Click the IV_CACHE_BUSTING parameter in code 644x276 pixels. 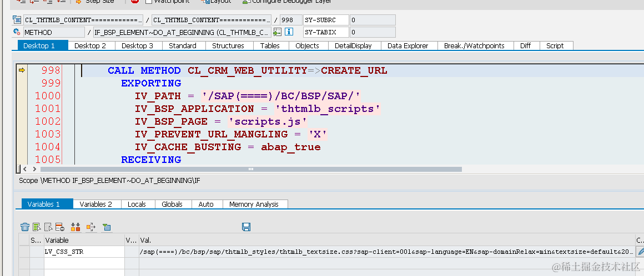tap(188, 147)
